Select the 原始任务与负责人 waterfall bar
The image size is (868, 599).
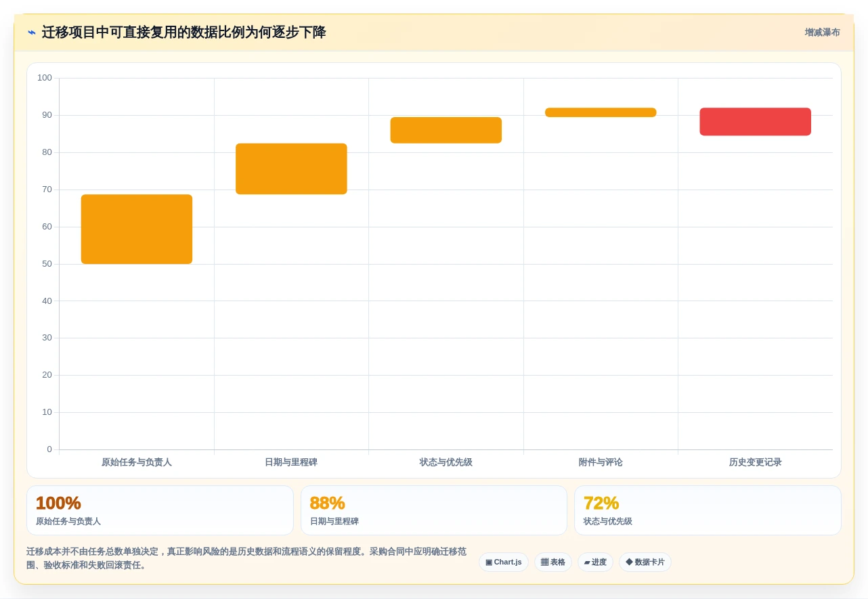(x=137, y=229)
